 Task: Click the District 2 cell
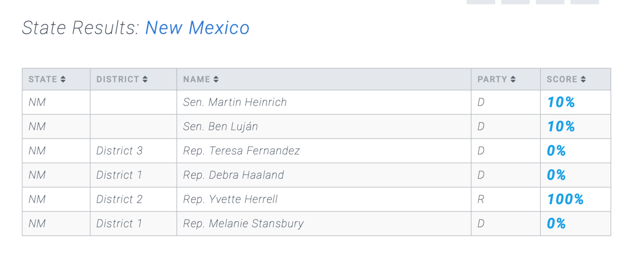click(x=119, y=199)
